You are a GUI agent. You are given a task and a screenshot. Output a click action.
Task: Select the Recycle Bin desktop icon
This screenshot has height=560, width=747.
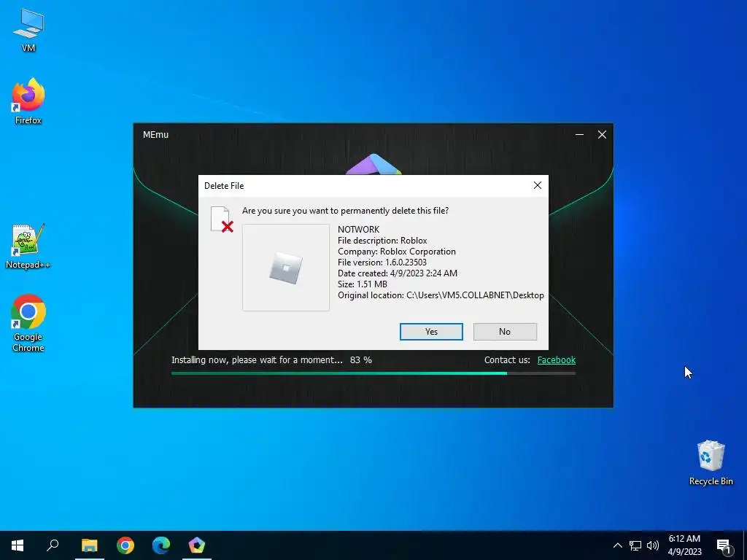point(711,463)
